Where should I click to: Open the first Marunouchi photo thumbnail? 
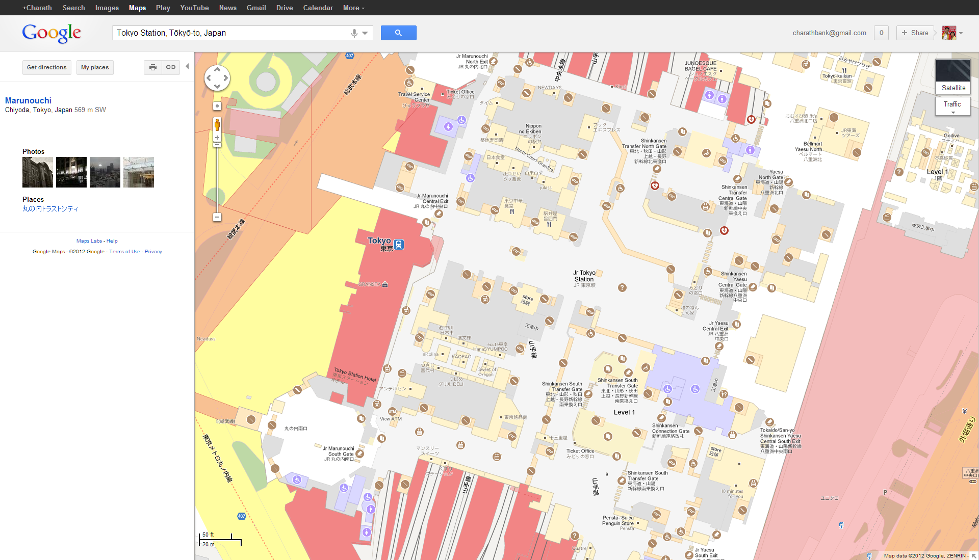point(38,172)
